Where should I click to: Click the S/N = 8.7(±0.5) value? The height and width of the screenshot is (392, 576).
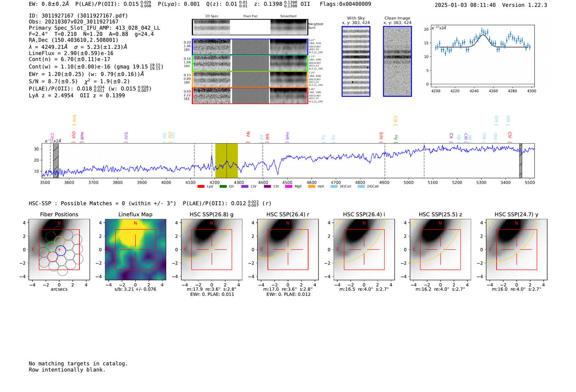pyautogui.click(x=53, y=81)
